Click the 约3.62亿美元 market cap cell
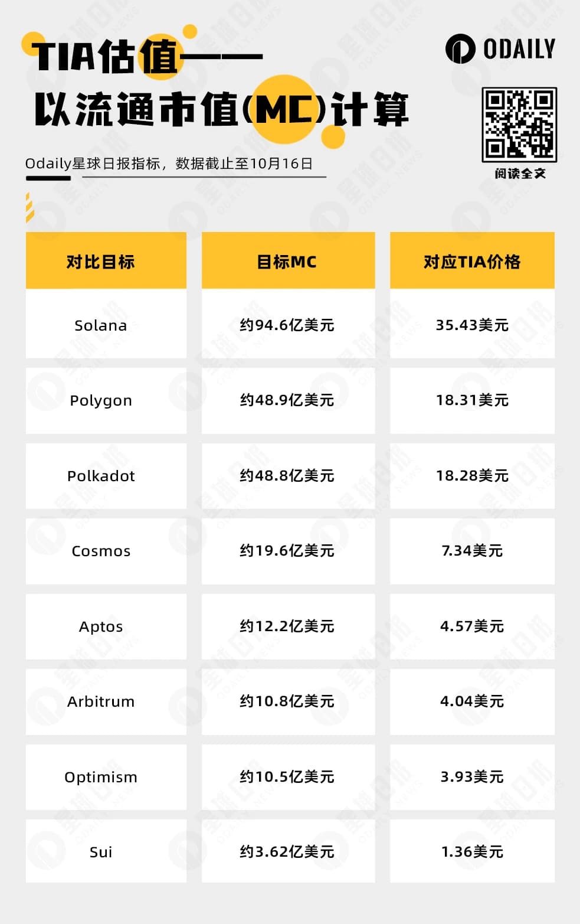 point(288,851)
